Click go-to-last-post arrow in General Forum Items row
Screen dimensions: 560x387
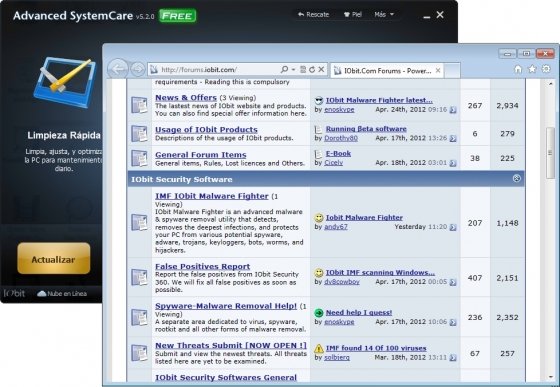[x=453, y=163]
